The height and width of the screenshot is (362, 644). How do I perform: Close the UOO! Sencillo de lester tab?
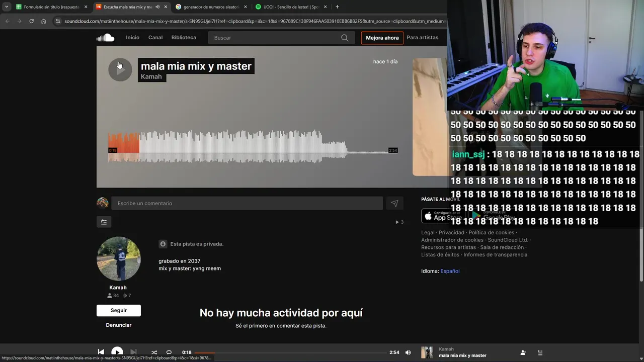pyautogui.click(x=325, y=7)
